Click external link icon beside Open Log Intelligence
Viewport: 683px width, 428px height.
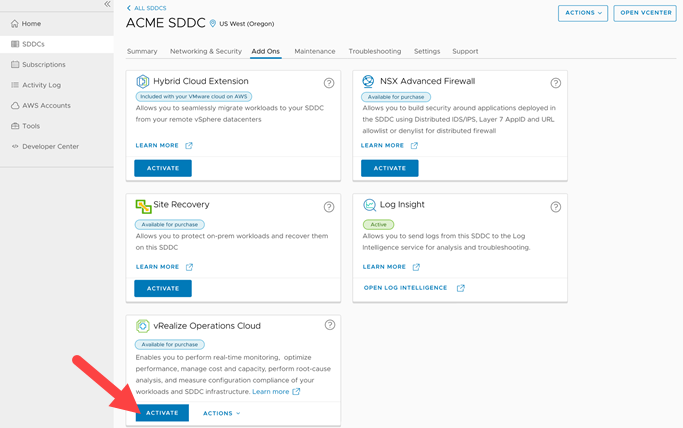coord(461,288)
